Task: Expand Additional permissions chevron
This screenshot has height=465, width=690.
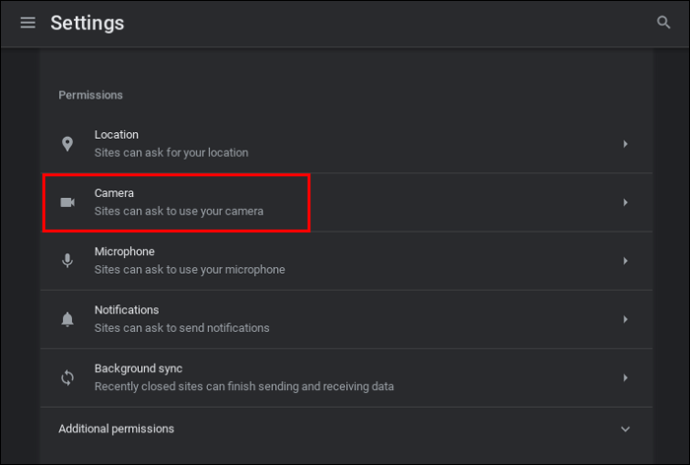Action: tap(625, 429)
